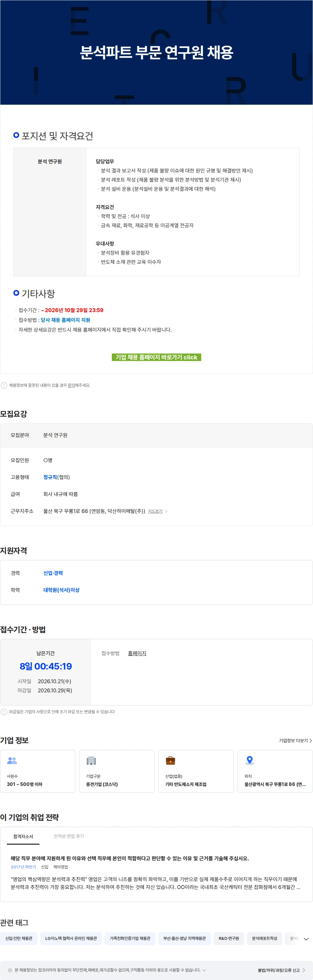
Task: Click the 부산·울산·경남 지역채용관 tag
Action: [x=185, y=939]
